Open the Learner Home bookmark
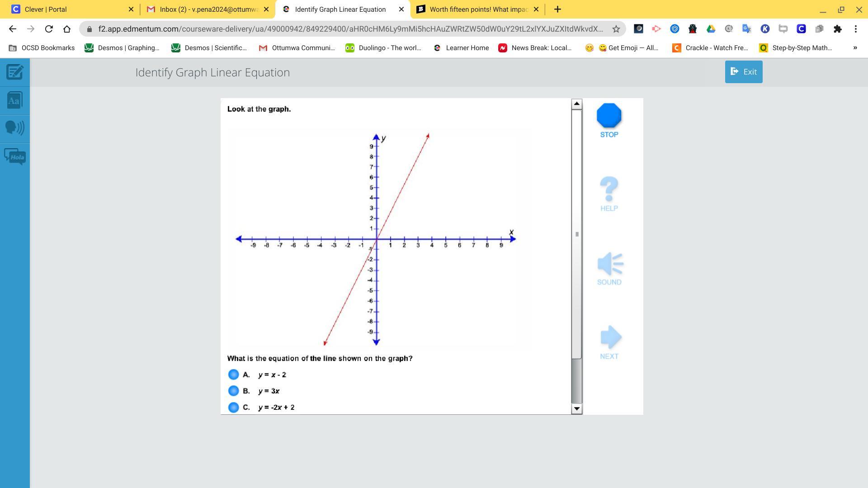The height and width of the screenshot is (488, 868). tap(461, 48)
